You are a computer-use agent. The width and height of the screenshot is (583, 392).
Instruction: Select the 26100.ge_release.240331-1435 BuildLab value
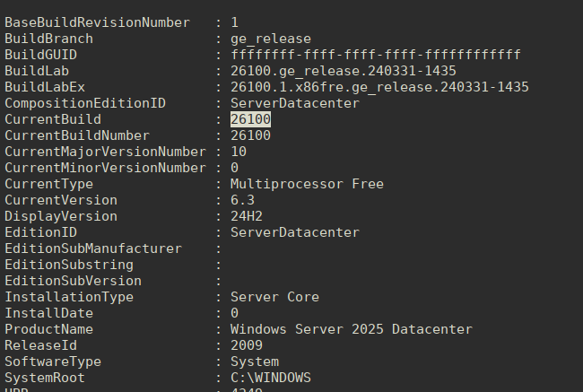pyautogui.click(x=344, y=71)
